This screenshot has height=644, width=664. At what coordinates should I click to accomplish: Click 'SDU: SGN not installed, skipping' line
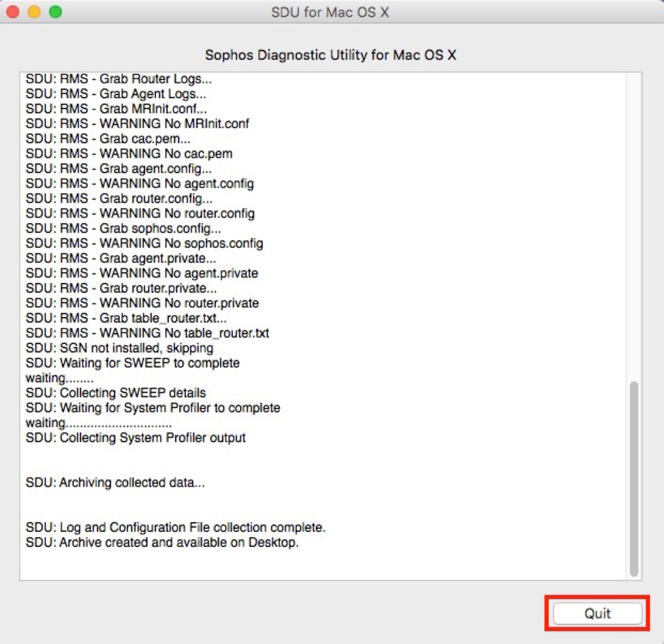click(120, 348)
